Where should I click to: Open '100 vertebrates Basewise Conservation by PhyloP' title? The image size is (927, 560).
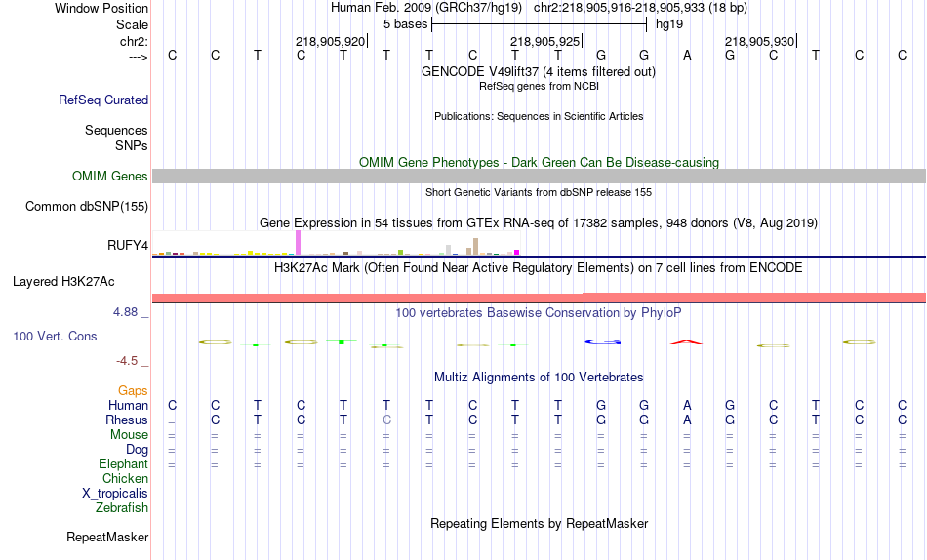tap(539, 313)
